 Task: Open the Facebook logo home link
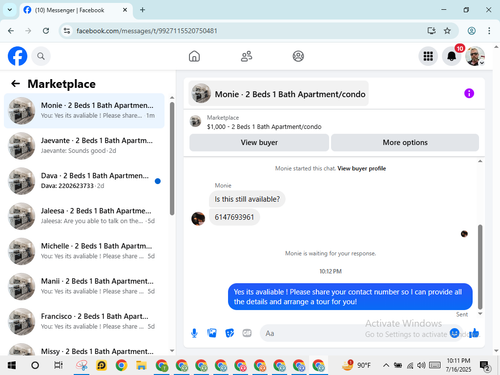[x=17, y=56]
